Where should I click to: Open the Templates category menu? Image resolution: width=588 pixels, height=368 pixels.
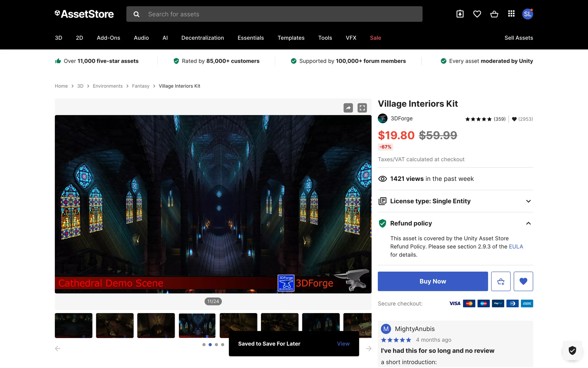pos(291,38)
